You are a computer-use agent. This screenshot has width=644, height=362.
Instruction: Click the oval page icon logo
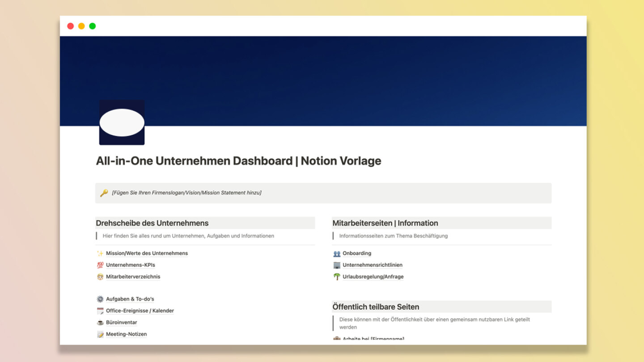[122, 122]
